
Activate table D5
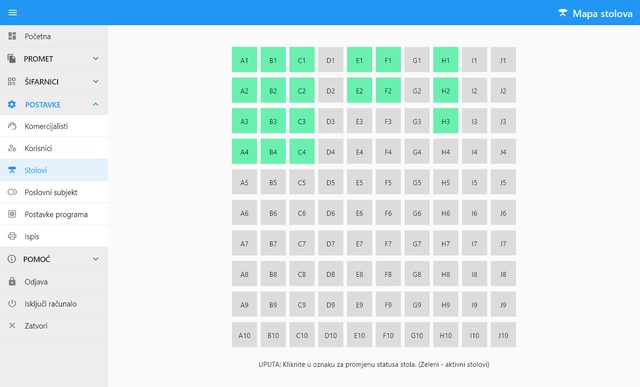(x=331, y=182)
